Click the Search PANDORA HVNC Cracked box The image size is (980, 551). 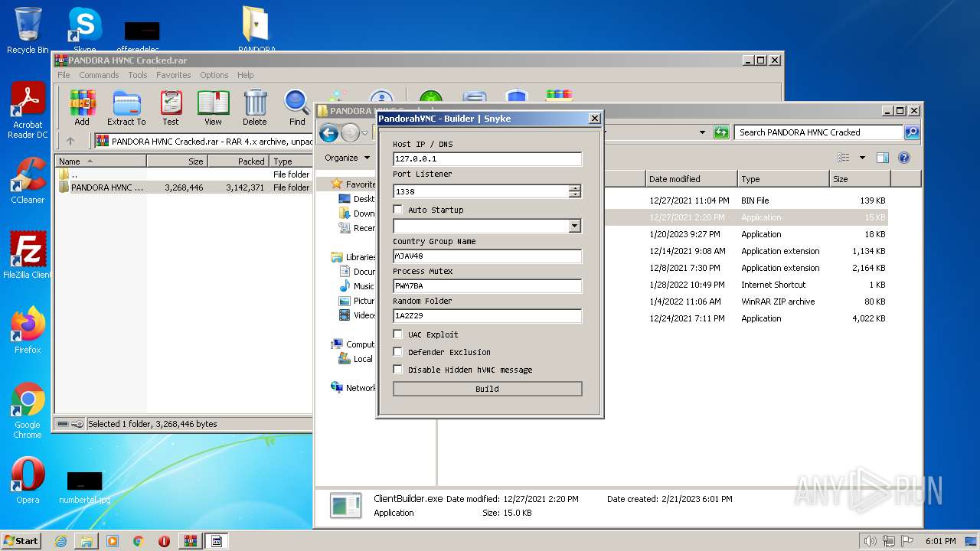pyautogui.click(x=819, y=132)
